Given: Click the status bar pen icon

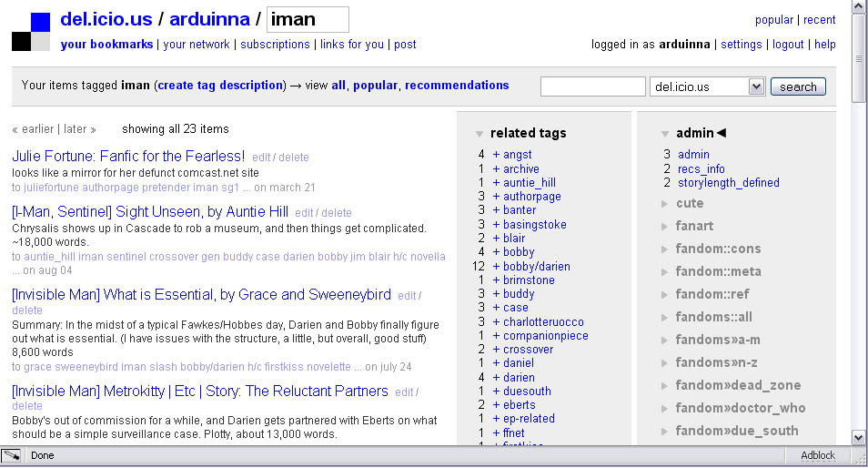Looking at the screenshot, I should pyautogui.click(x=11, y=455).
